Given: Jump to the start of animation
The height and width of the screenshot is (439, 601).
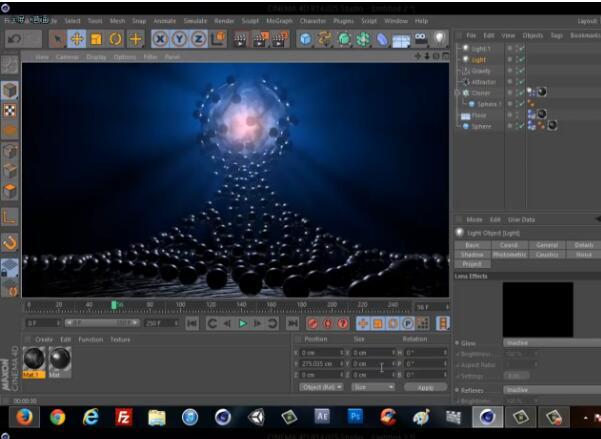Looking at the screenshot, I should (192, 324).
